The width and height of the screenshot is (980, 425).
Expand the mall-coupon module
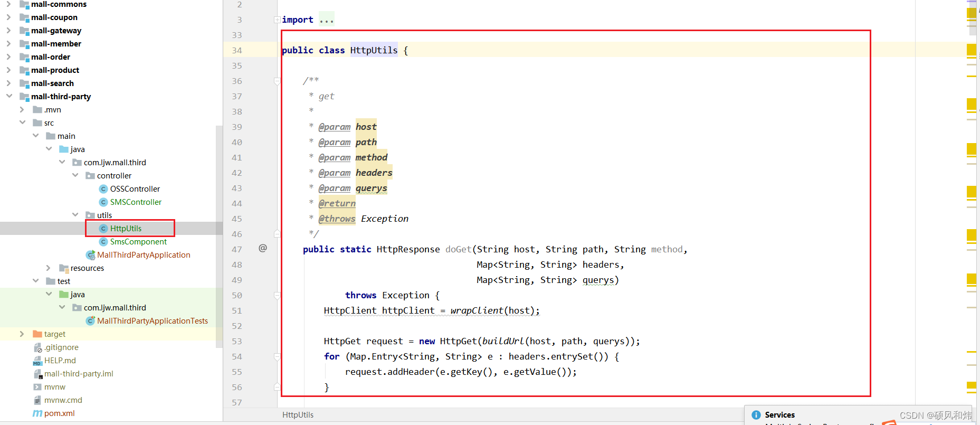click(8, 17)
